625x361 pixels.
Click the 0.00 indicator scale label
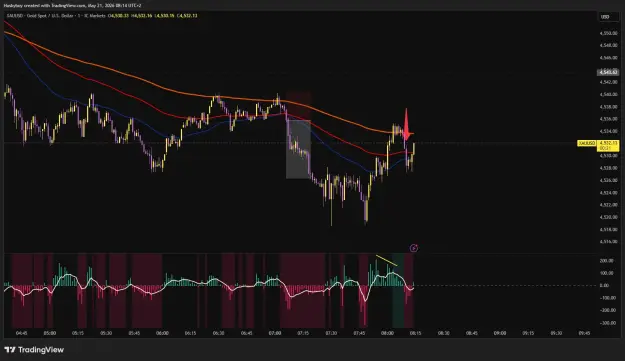point(604,285)
